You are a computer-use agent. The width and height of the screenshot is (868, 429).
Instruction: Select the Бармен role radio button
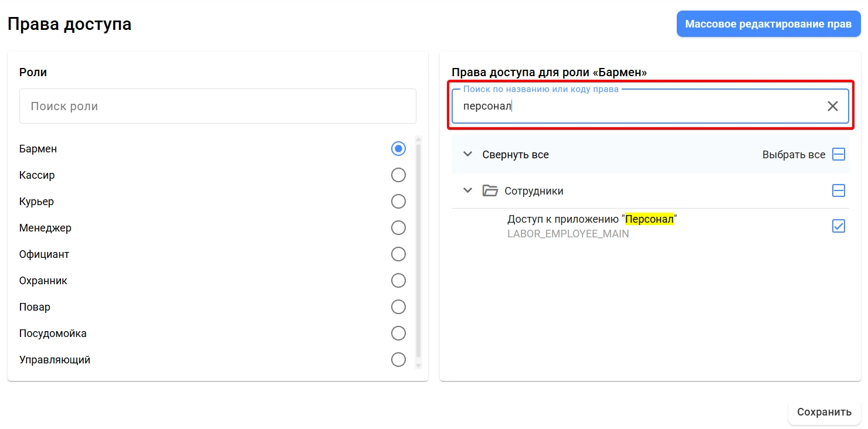pyautogui.click(x=398, y=149)
